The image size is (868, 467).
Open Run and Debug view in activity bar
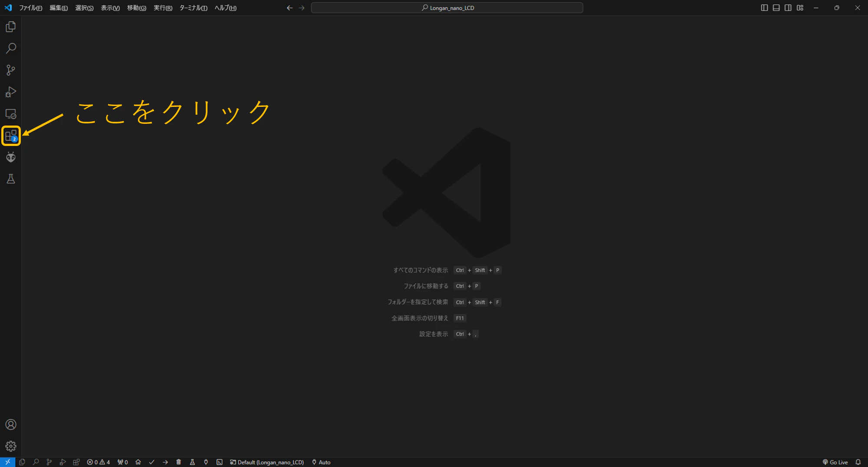[x=11, y=92]
